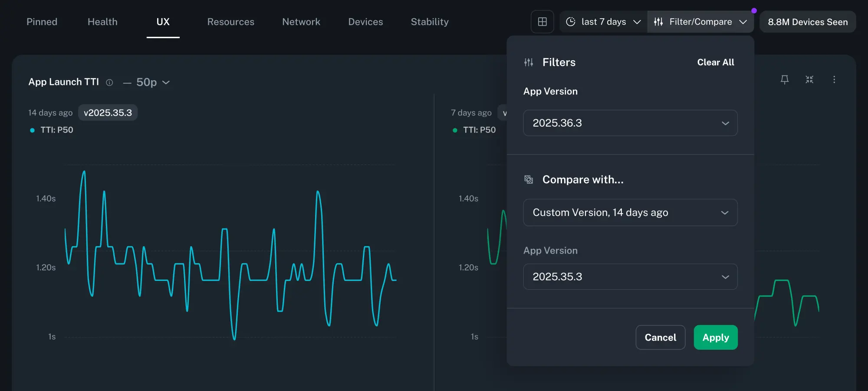Switch to the Stability tab
The height and width of the screenshot is (391, 868).
coord(429,22)
